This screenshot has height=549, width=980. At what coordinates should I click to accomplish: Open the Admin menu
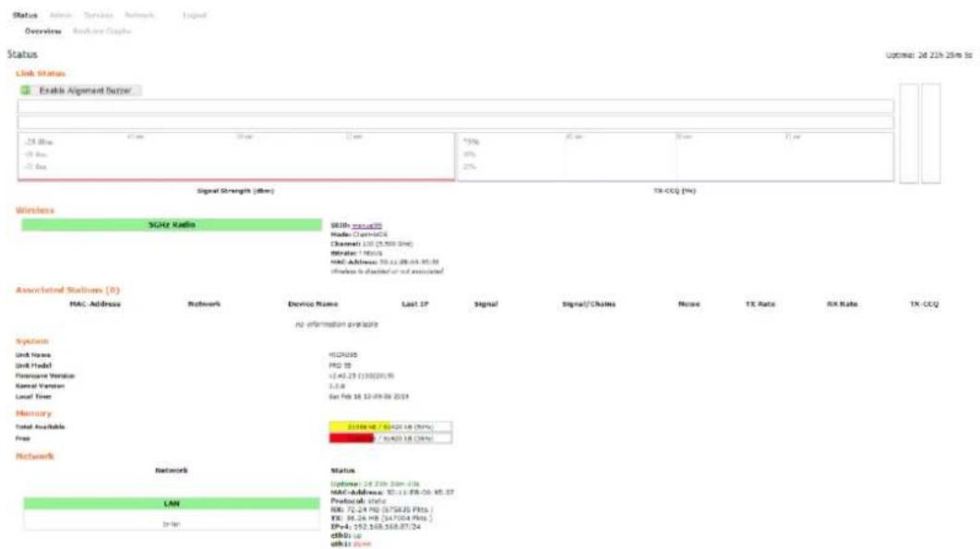[61, 15]
